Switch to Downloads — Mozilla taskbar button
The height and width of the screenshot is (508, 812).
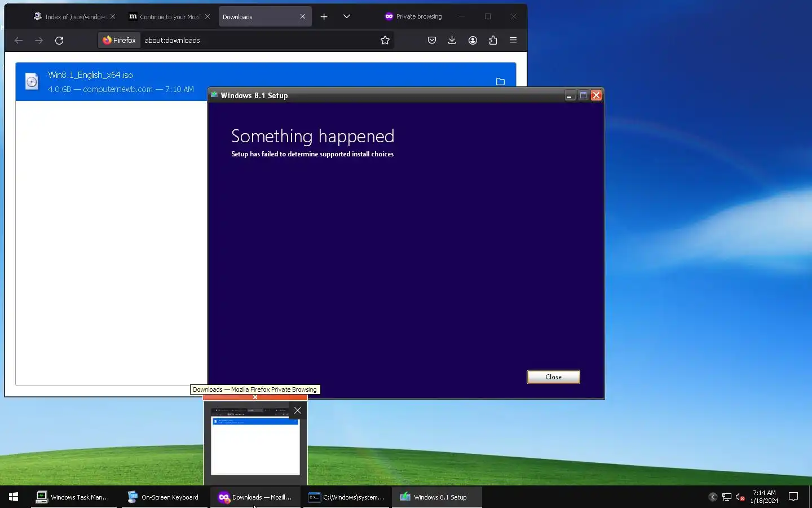coord(255,497)
